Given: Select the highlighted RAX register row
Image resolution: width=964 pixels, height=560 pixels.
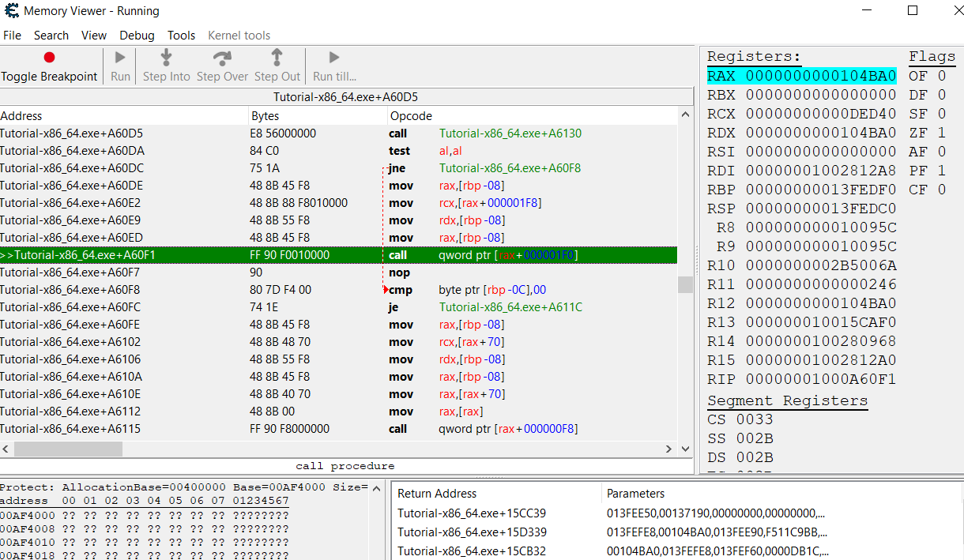Looking at the screenshot, I should pos(801,76).
